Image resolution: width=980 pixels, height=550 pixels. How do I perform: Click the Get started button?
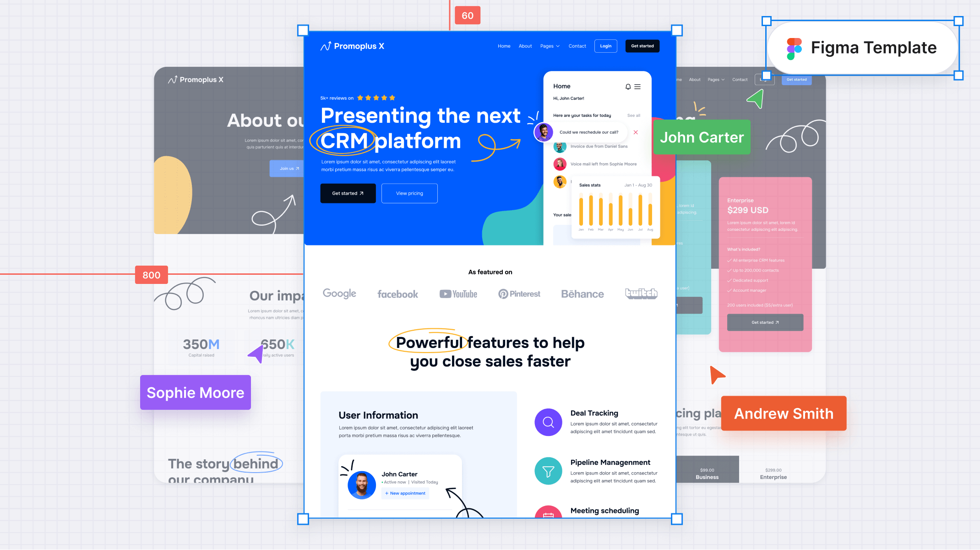642,46
